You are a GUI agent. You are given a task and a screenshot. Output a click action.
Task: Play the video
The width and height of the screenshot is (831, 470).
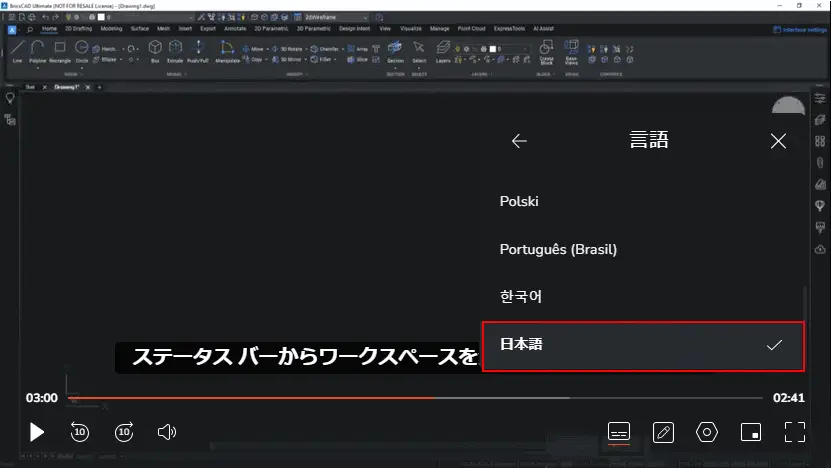click(36, 432)
